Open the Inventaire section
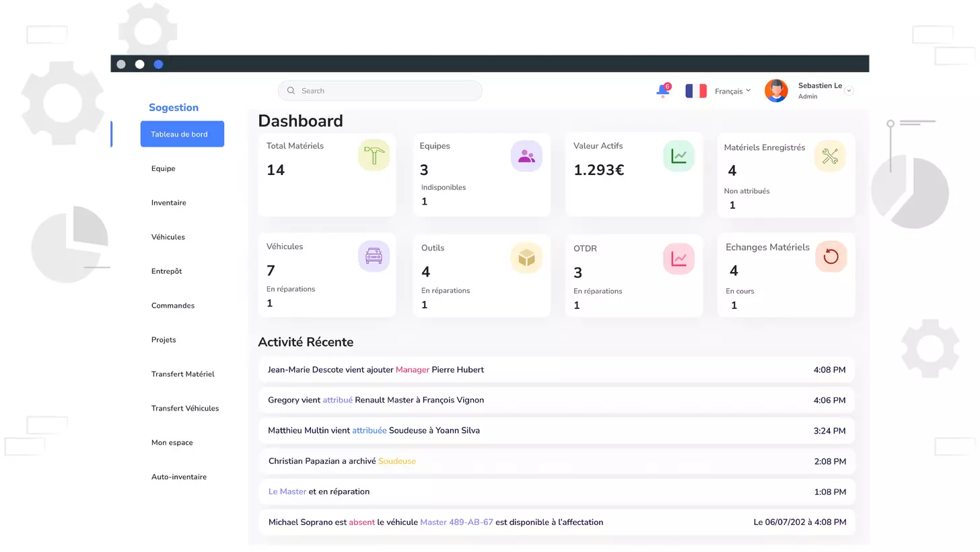980x552 pixels. (168, 203)
